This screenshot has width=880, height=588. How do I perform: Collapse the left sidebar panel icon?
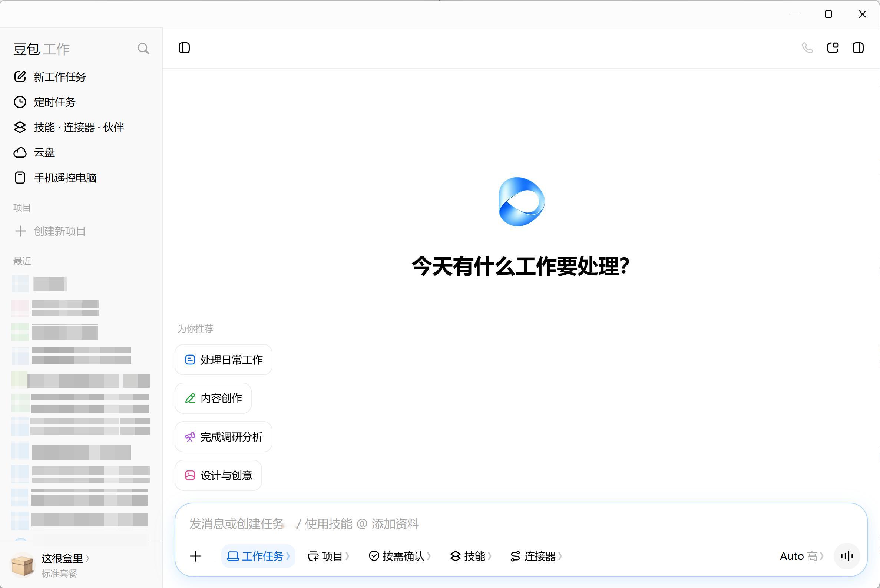tap(184, 48)
